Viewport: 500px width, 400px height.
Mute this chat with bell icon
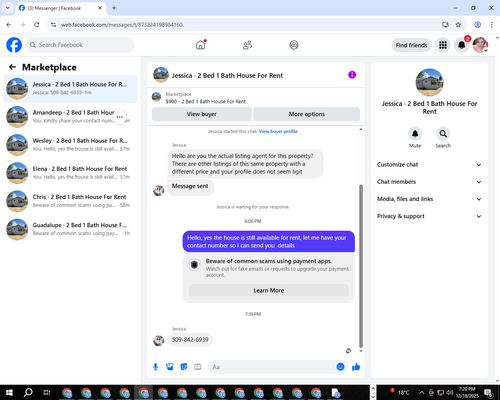pos(415,134)
